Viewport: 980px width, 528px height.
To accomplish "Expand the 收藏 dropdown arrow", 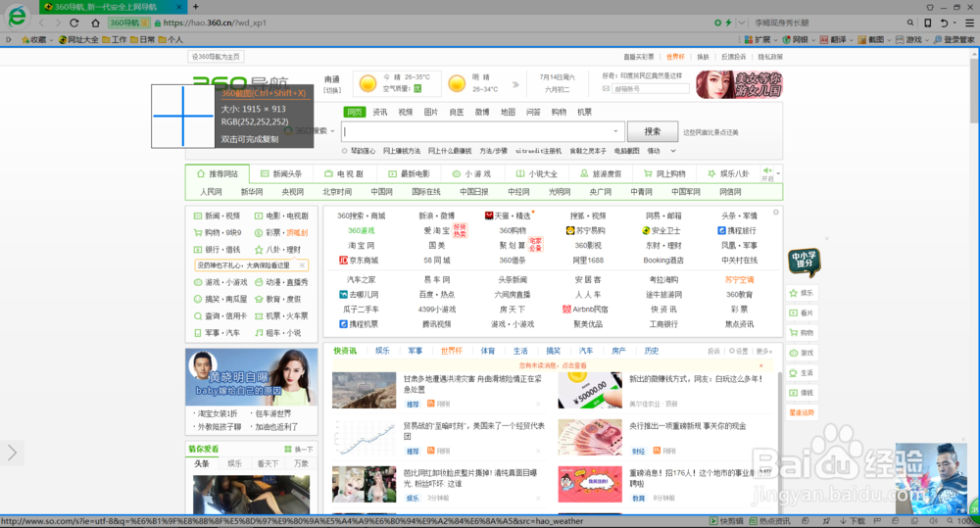I will (x=51, y=40).
